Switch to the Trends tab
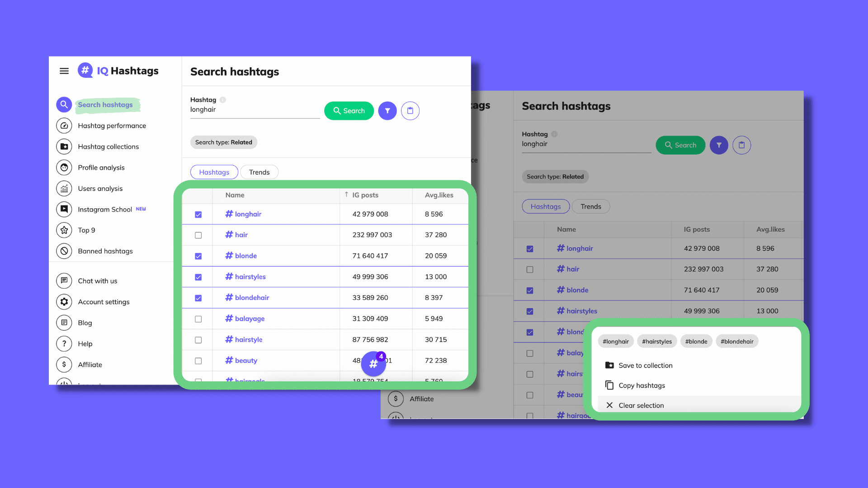 (259, 172)
